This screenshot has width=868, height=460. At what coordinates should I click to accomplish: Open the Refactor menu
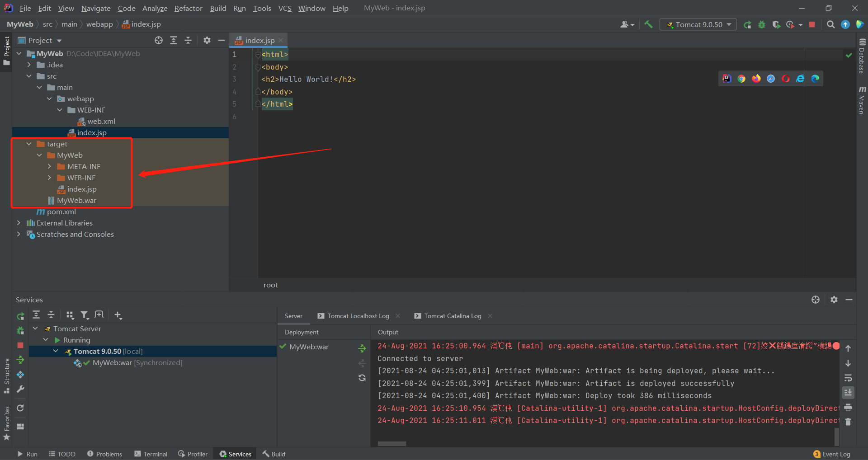(x=188, y=8)
